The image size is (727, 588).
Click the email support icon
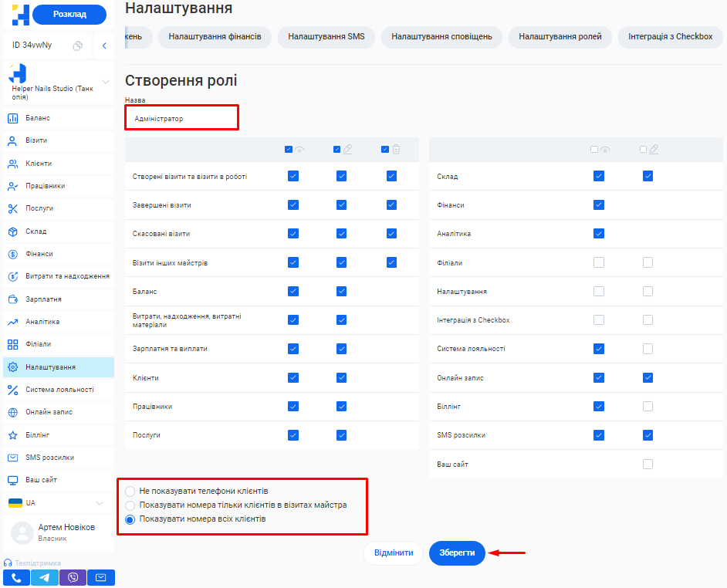[x=101, y=577]
